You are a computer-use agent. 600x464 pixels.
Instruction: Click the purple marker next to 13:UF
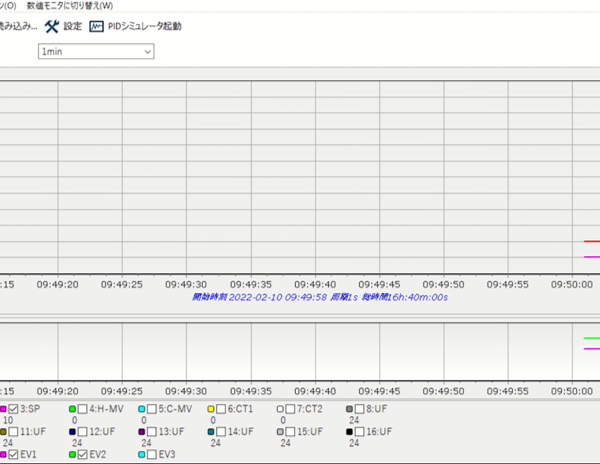click(x=142, y=432)
